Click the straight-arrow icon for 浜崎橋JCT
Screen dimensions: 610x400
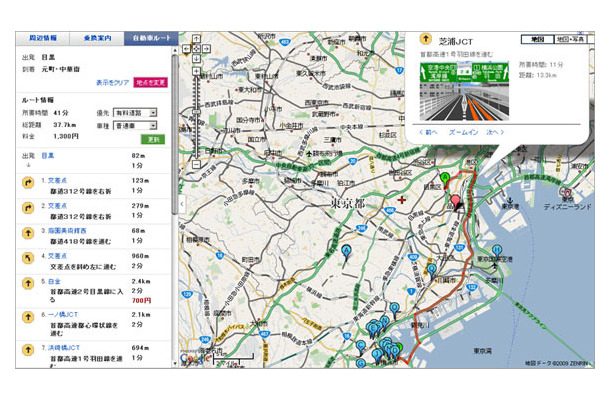coord(28,350)
